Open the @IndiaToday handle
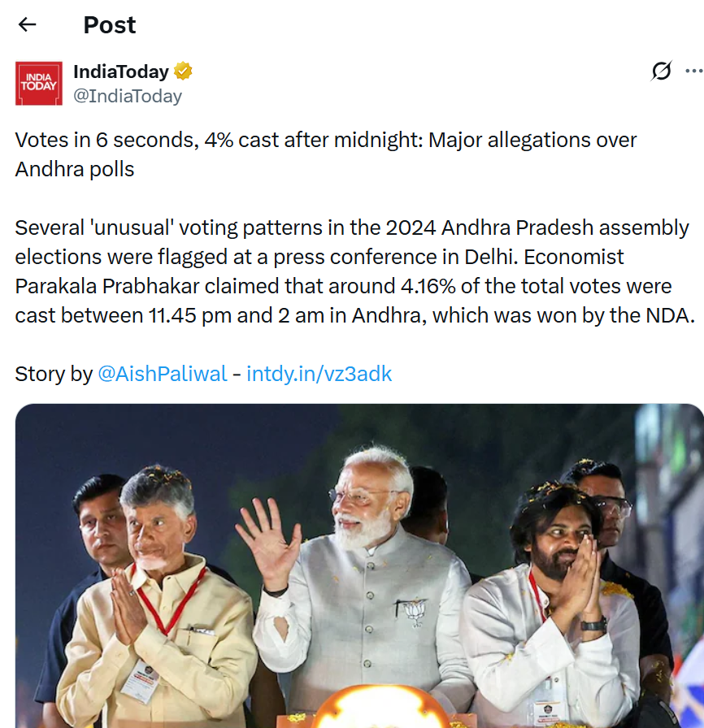This screenshot has height=728, width=704. (128, 96)
